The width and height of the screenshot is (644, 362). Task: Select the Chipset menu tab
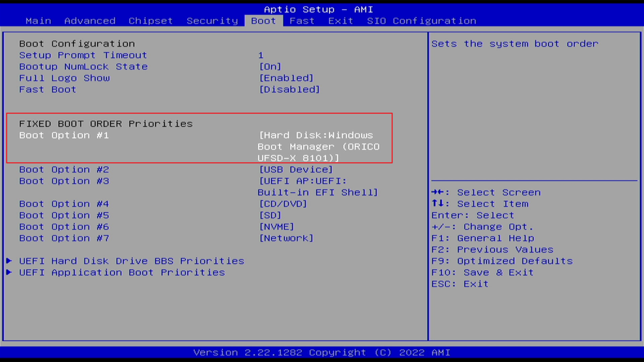pyautogui.click(x=151, y=21)
